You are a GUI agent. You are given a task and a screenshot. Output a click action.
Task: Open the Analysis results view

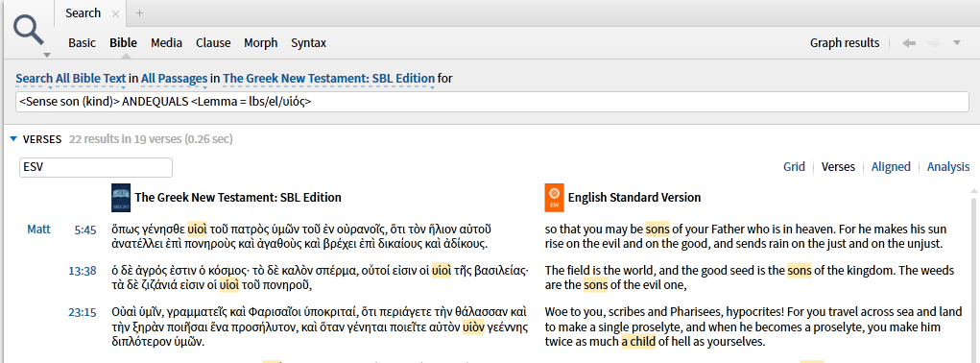point(948,167)
